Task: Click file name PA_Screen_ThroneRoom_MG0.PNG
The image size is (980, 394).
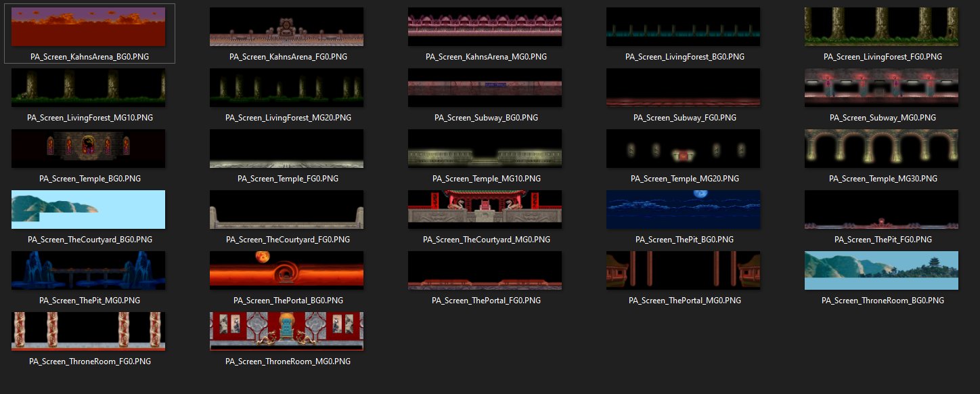Action: pos(288,362)
